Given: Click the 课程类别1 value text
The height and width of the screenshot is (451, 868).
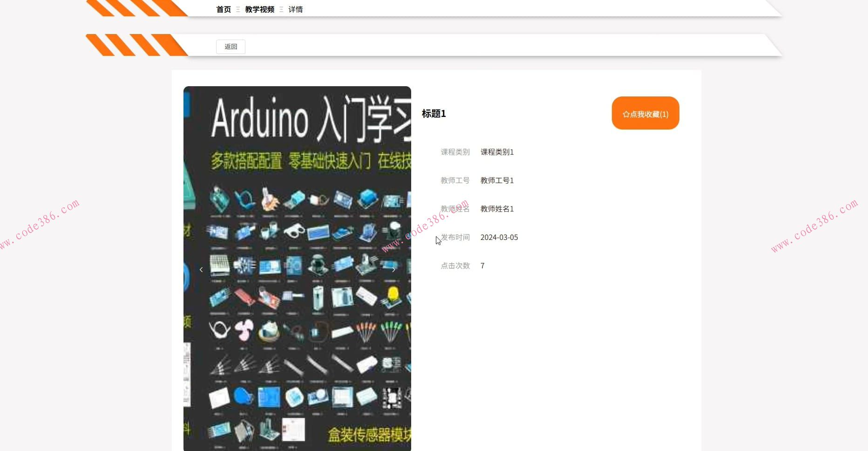Looking at the screenshot, I should pos(496,152).
